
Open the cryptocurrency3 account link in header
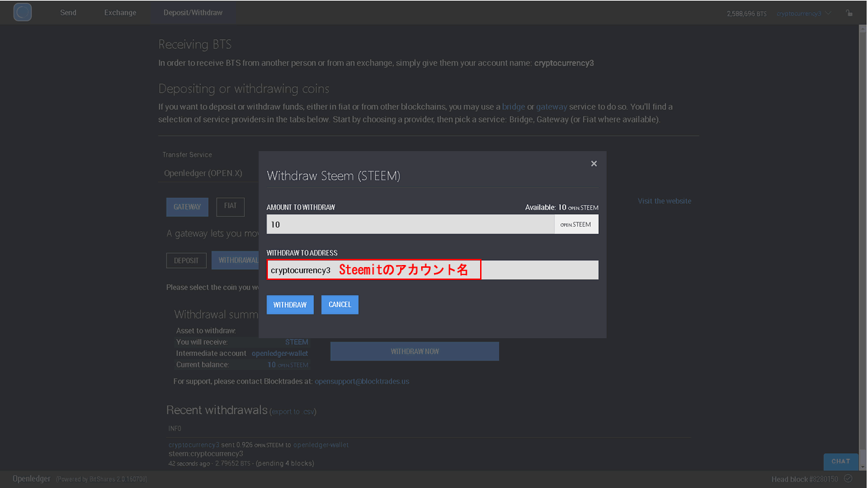pos(799,13)
